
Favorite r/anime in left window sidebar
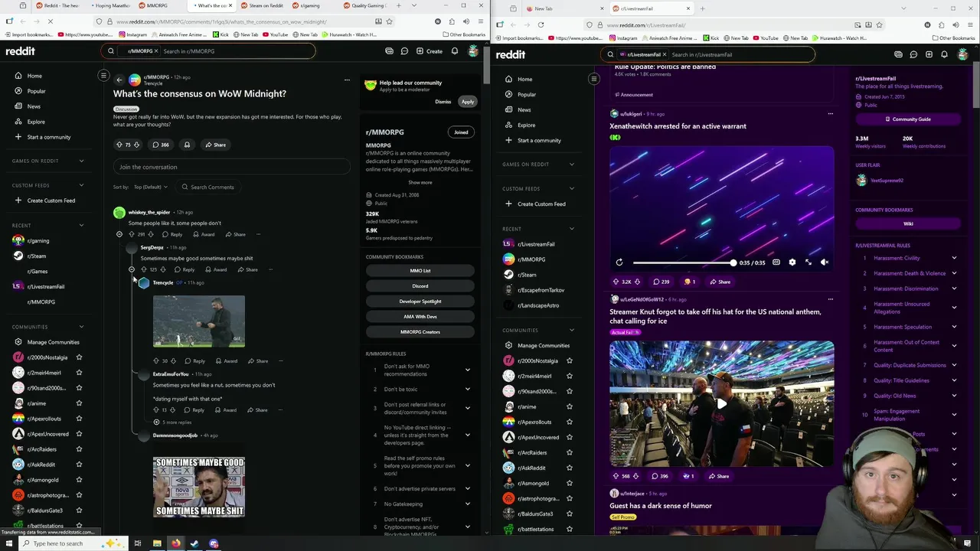[79, 403]
